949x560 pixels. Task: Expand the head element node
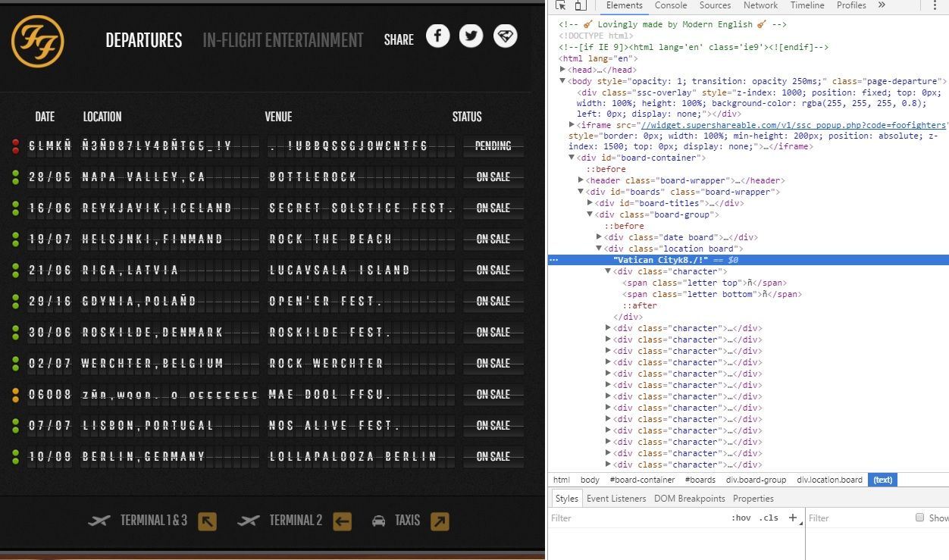562,70
